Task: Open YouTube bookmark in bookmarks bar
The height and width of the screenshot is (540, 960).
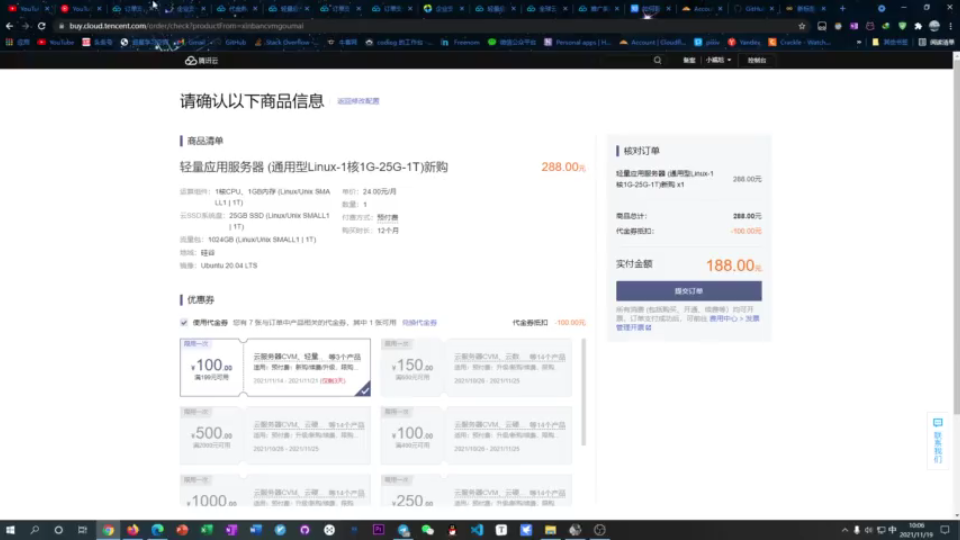Action: (56, 42)
